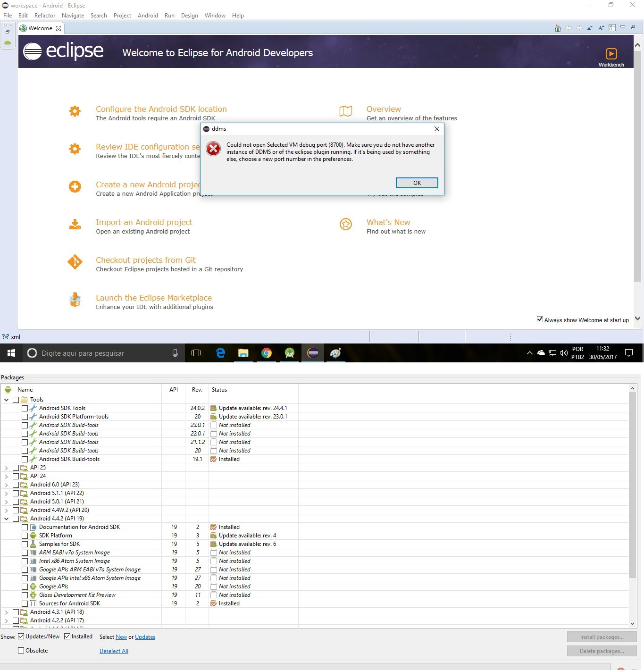Screen dimensions: 644x670
Task: Click the Navigate back arrow in Welcome toolbar
Action: 569,28
